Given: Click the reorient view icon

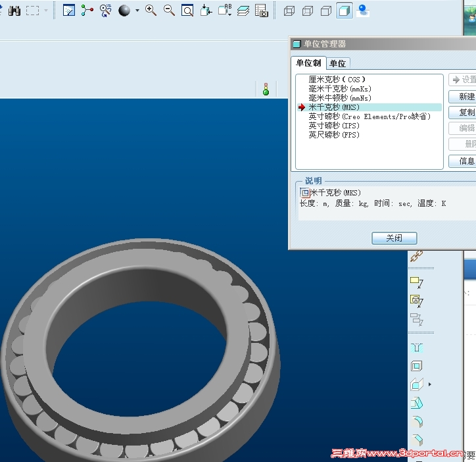Looking at the screenshot, I should click(206, 11).
